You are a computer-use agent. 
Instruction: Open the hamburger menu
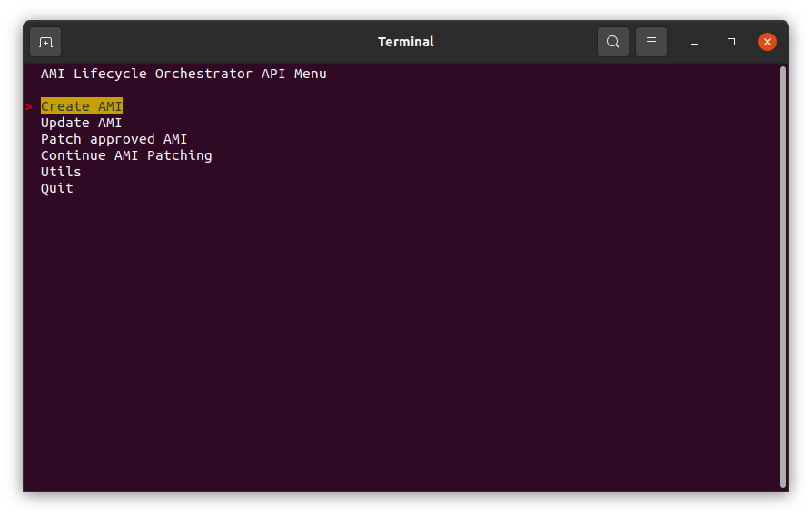[651, 42]
